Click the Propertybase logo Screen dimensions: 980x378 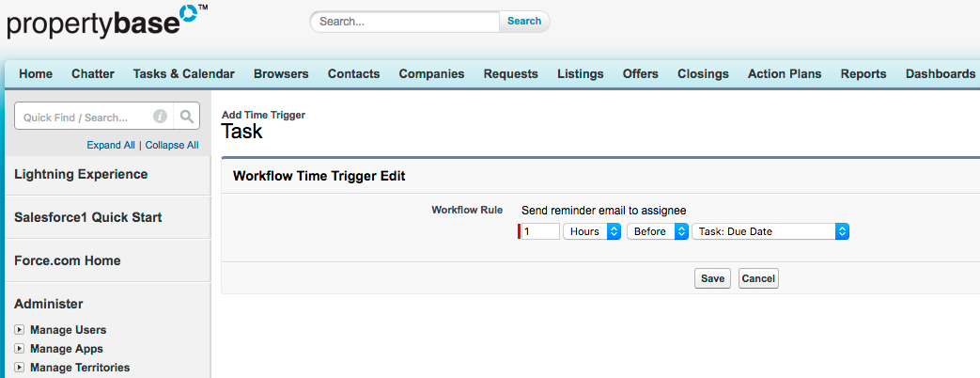click(107, 23)
